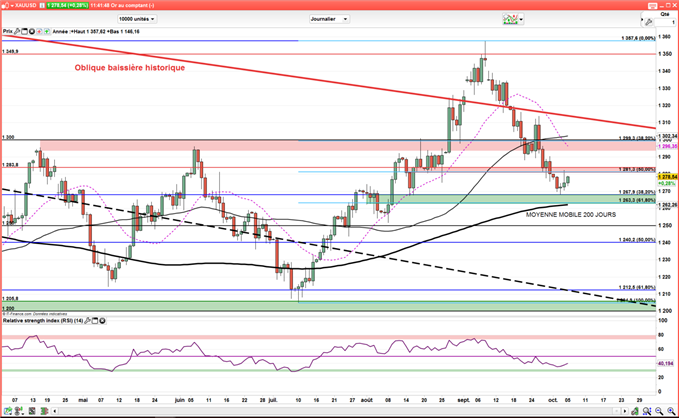Click the 1 349,9 level label
Screen dimensions: 679x418
click(x=10, y=52)
